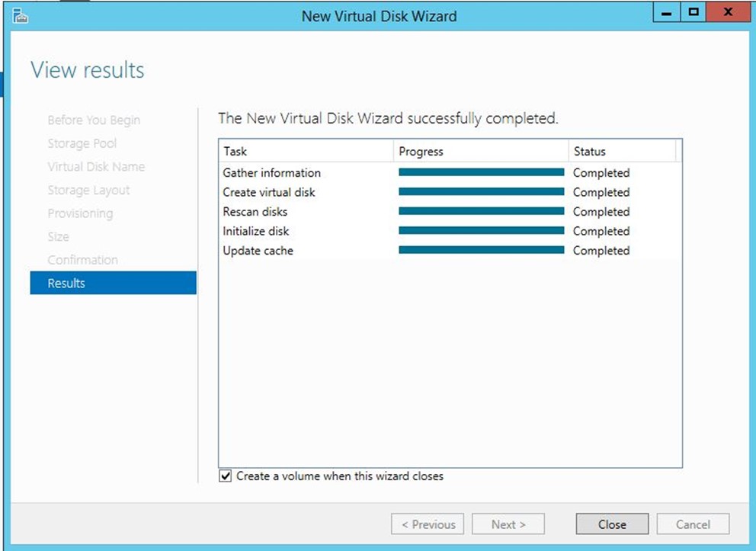Screen dimensions: 756x551
Task: Click the Close button
Action: (612, 524)
